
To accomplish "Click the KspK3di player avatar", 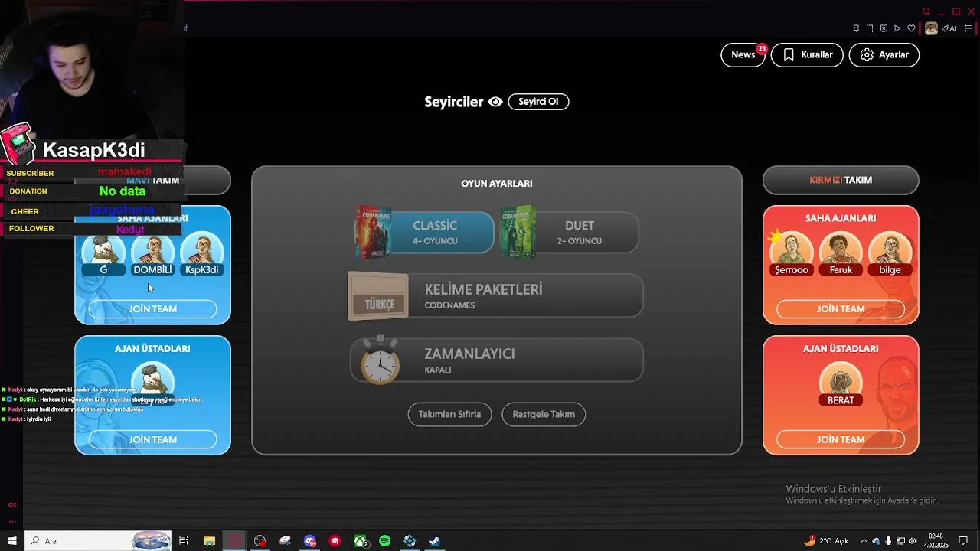I will click(x=201, y=251).
